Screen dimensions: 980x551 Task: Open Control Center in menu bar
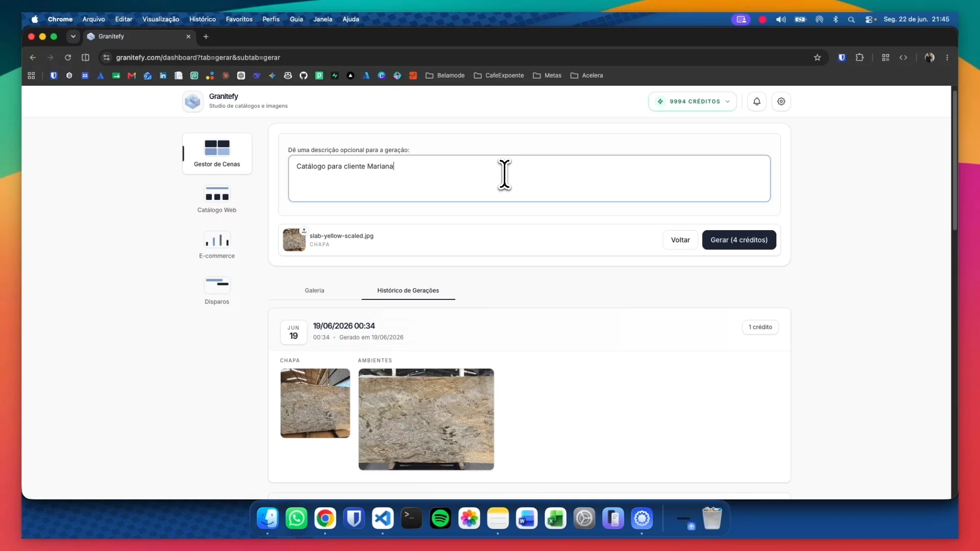869,19
